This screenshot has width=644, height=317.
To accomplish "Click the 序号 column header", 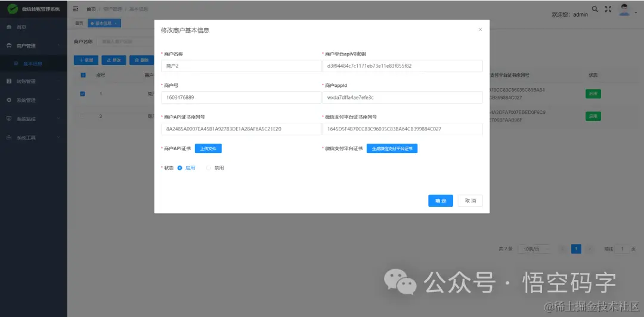I will tap(101, 75).
